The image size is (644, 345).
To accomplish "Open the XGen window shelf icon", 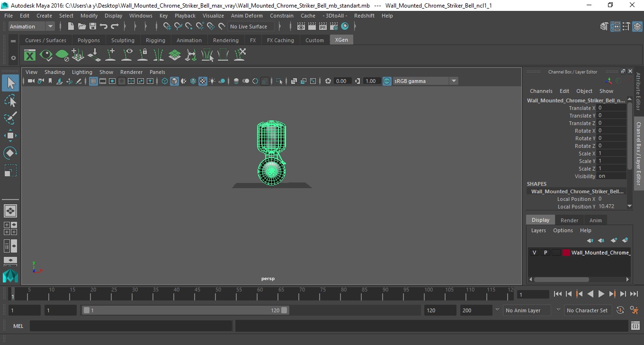I will click(x=30, y=55).
